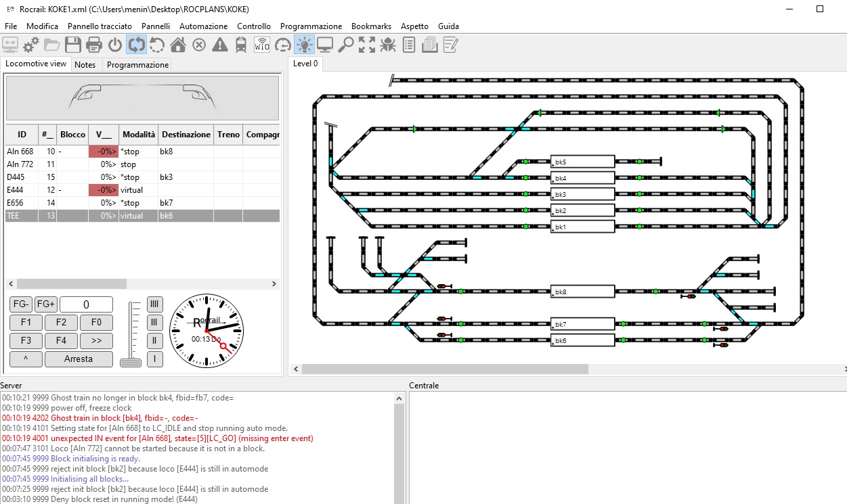Click the printer icon in toolbar
The width and height of the screenshot is (847, 504).
[94, 45]
